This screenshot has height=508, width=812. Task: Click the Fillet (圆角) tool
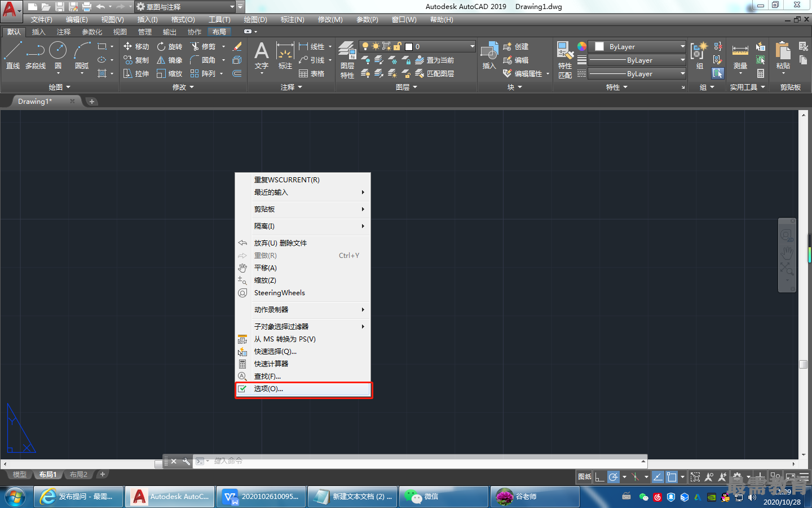[204, 60]
